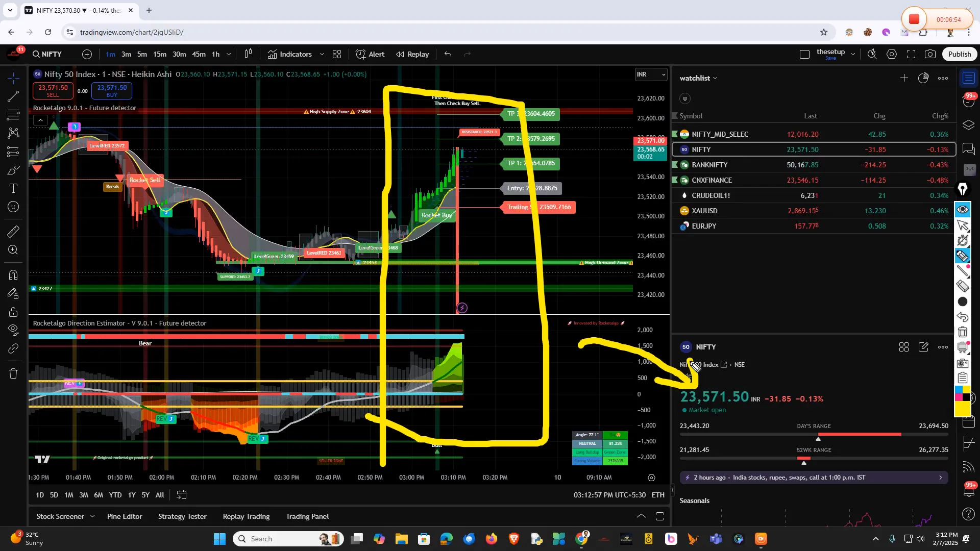This screenshot has width=980, height=551.
Task: Open the timeframe interval dropdown
Action: [x=229, y=54]
